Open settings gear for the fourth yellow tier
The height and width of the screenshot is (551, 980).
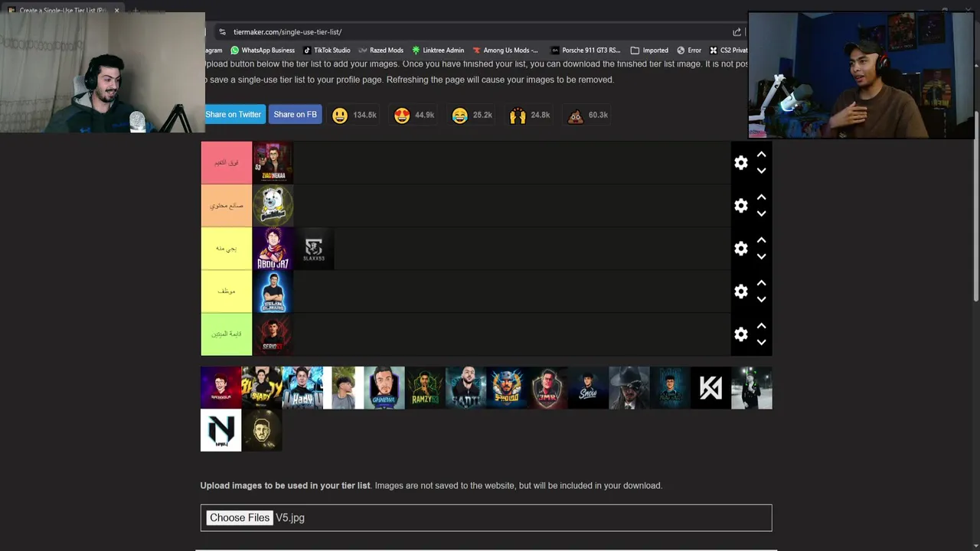740,291
